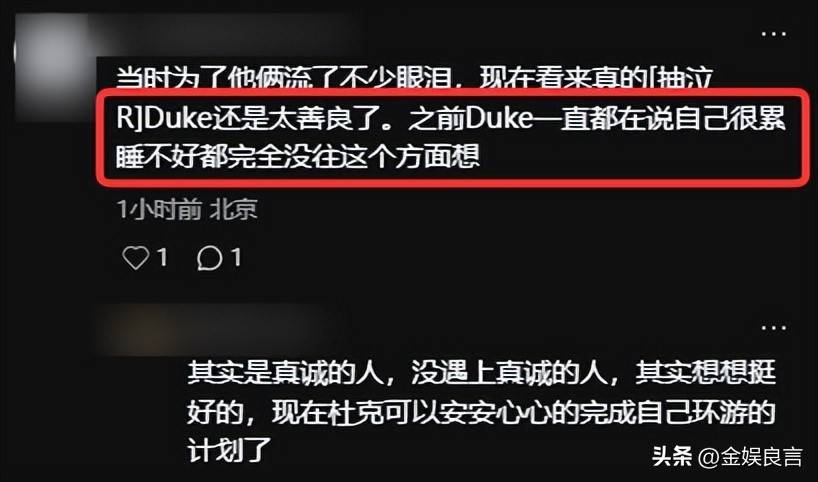
Task: Open the three-dot menu on second comment
Action: (774, 328)
